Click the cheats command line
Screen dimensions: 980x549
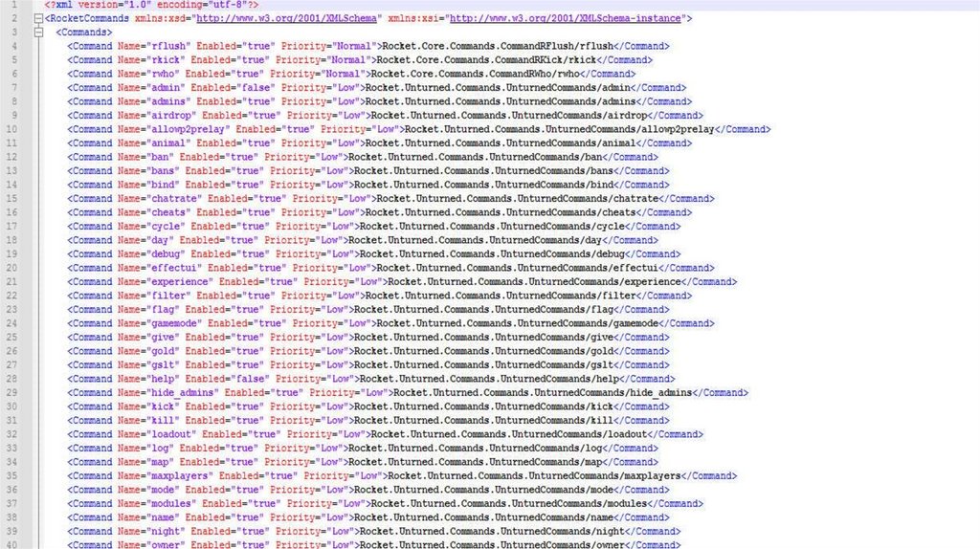coord(379,212)
